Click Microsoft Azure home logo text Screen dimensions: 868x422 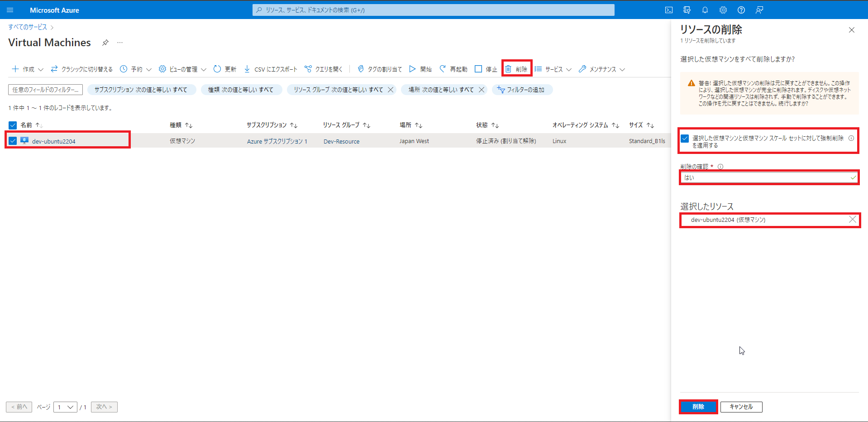pyautogui.click(x=54, y=10)
